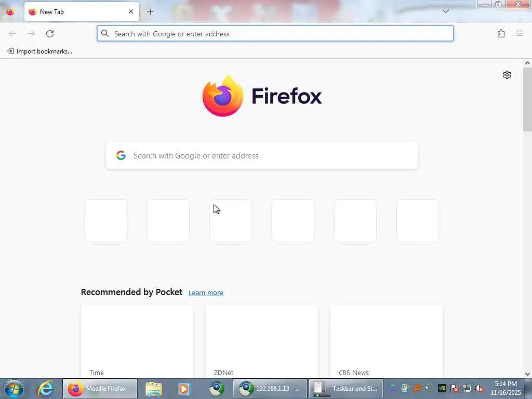Click the Back navigation arrow
Image resolution: width=532 pixels, height=399 pixels.
pyautogui.click(x=12, y=34)
